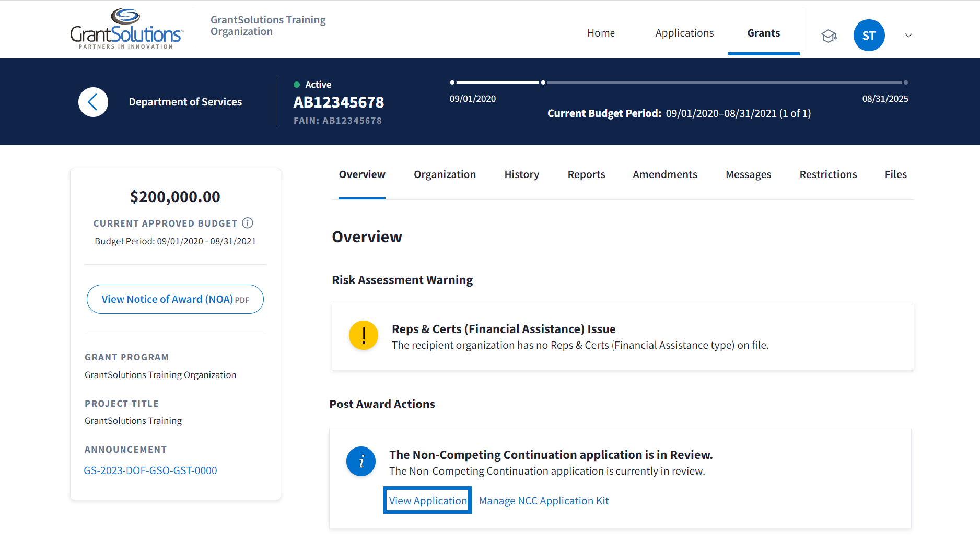Open the Files tab
The width and height of the screenshot is (980, 542).
[x=895, y=174]
